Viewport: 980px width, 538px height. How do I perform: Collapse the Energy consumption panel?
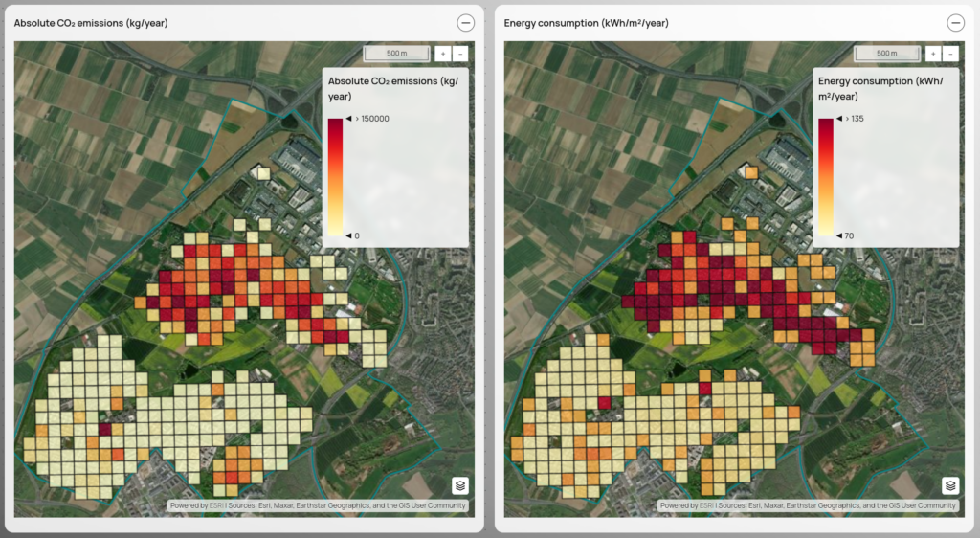tap(955, 23)
